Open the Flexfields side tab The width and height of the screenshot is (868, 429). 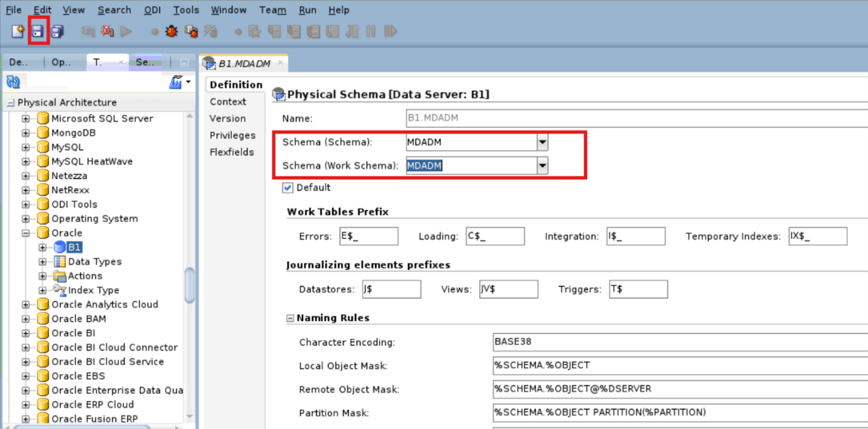[231, 152]
